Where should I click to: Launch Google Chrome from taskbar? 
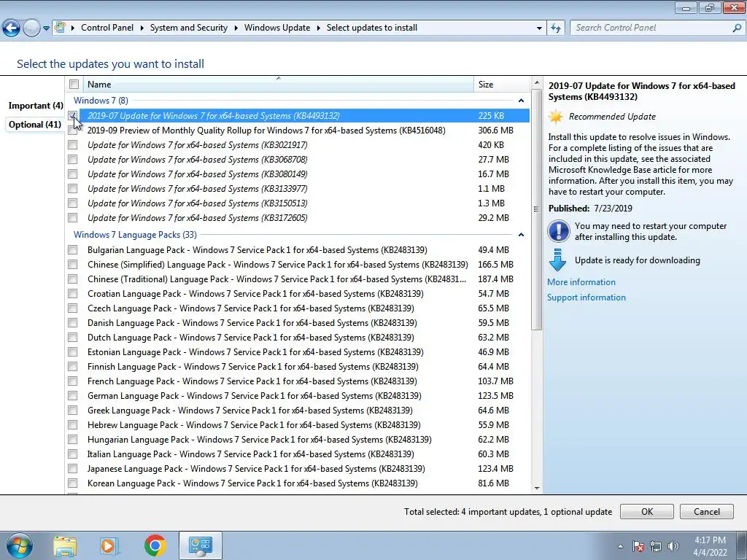tap(155, 545)
